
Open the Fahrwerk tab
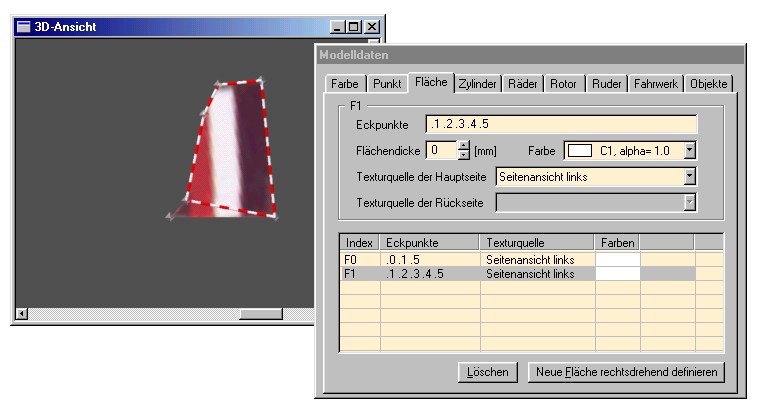(x=656, y=85)
